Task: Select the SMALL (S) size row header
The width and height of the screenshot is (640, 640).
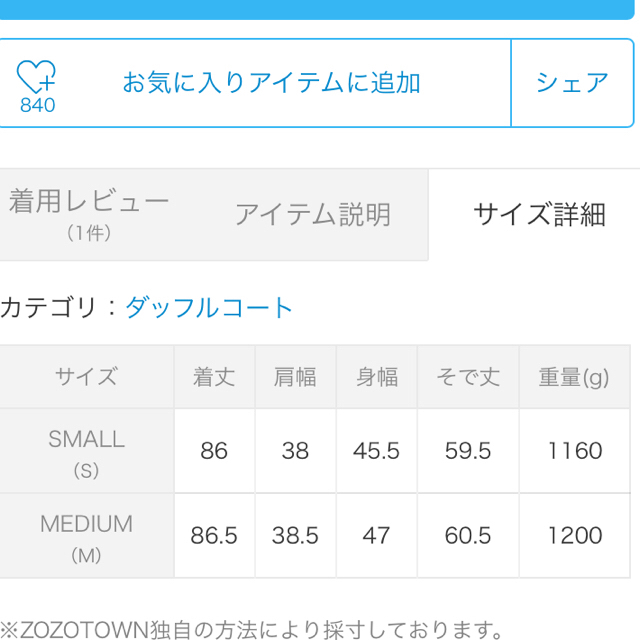Action: (x=87, y=451)
